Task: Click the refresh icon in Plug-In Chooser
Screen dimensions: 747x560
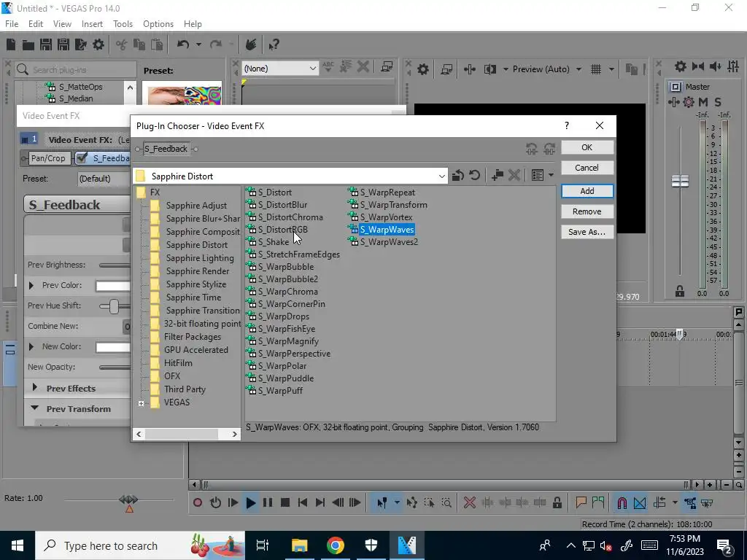Action: coord(474,175)
